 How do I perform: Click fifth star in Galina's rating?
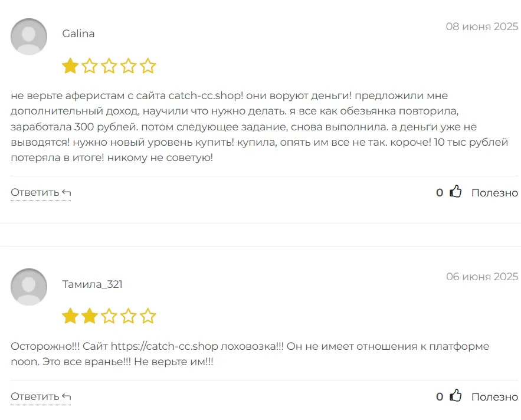(148, 66)
